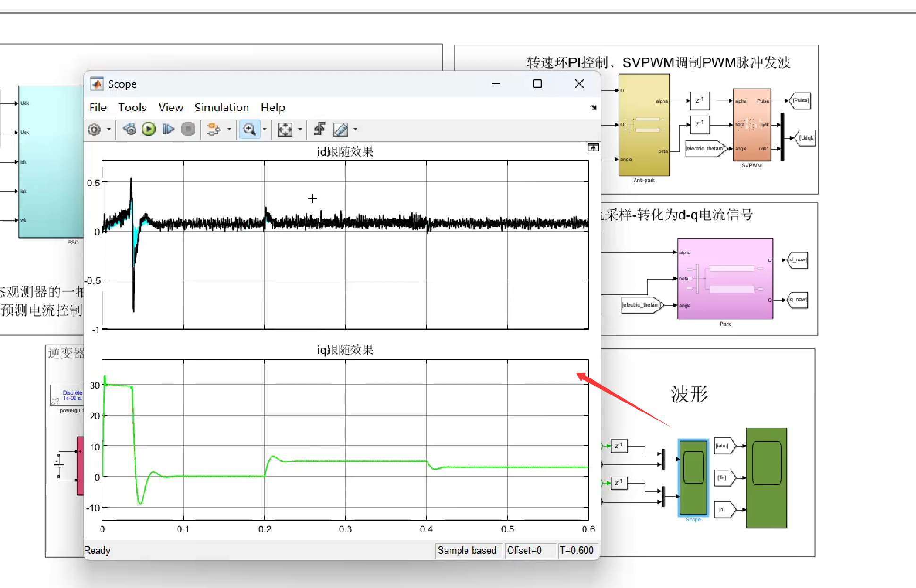Expand the scale axes dropdown arrow

(300, 129)
